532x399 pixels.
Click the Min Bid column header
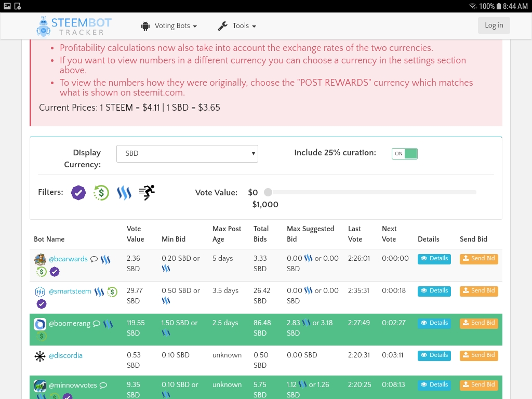point(174,239)
